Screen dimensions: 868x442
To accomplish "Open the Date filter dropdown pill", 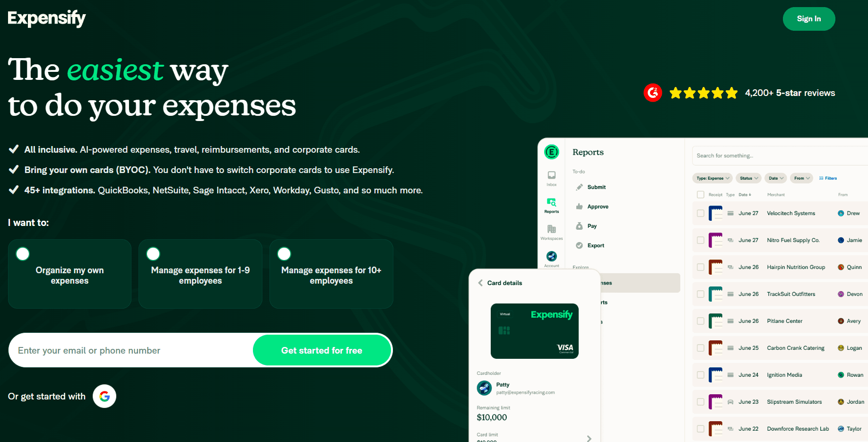I will (776, 178).
